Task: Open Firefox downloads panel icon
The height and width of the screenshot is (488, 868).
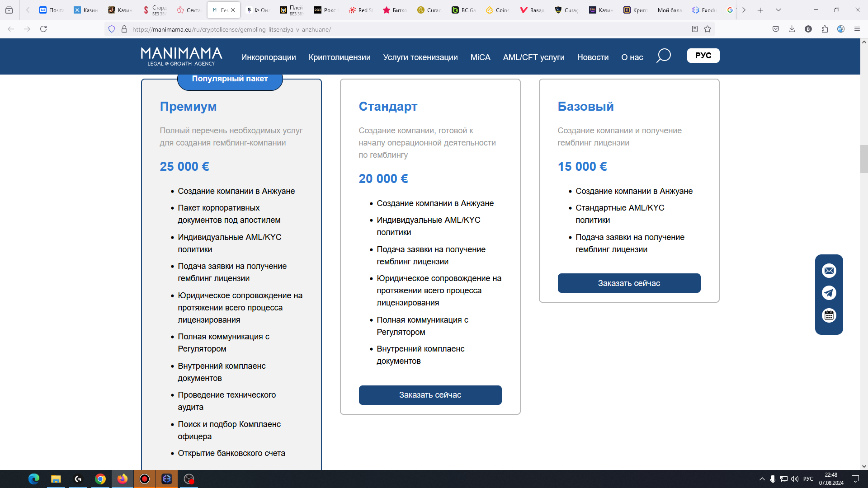Action: (x=792, y=29)
